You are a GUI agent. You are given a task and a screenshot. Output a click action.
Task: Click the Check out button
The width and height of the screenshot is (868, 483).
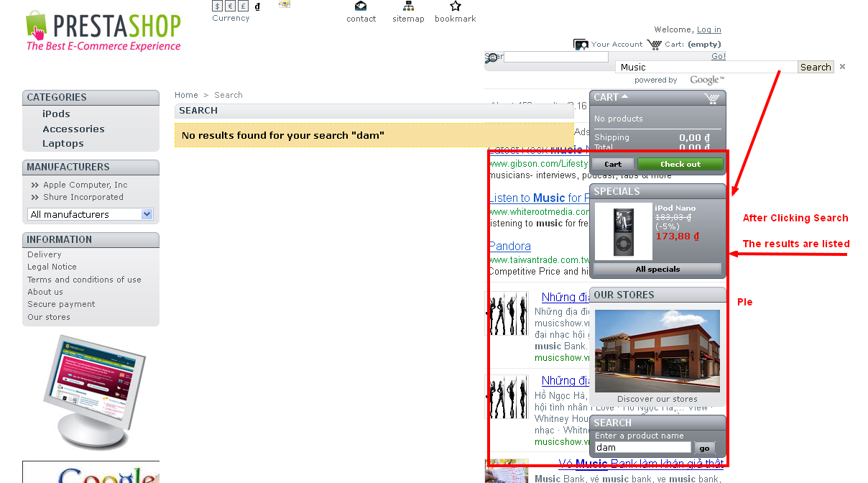coord(680,164)
